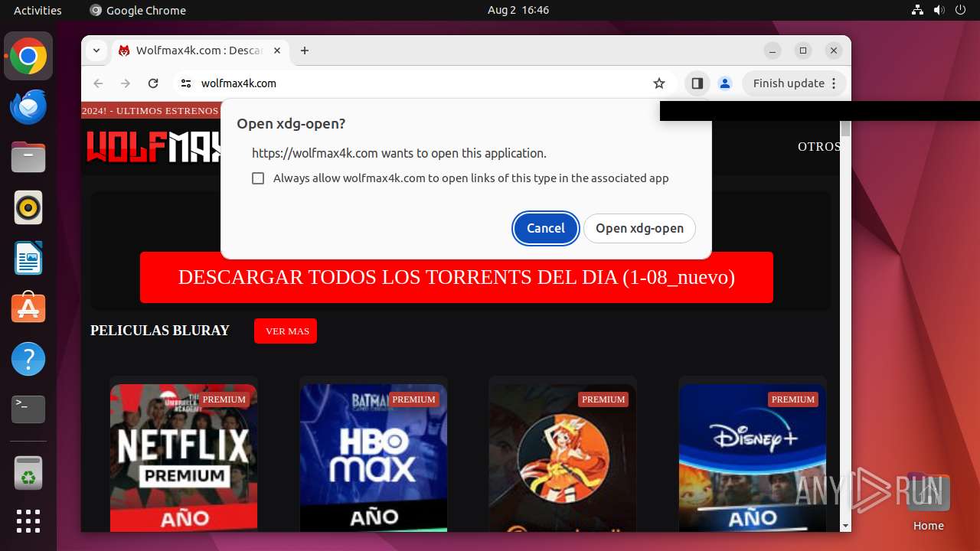
Task: Click the forward navigation arrow
Action: pos(126,83)
